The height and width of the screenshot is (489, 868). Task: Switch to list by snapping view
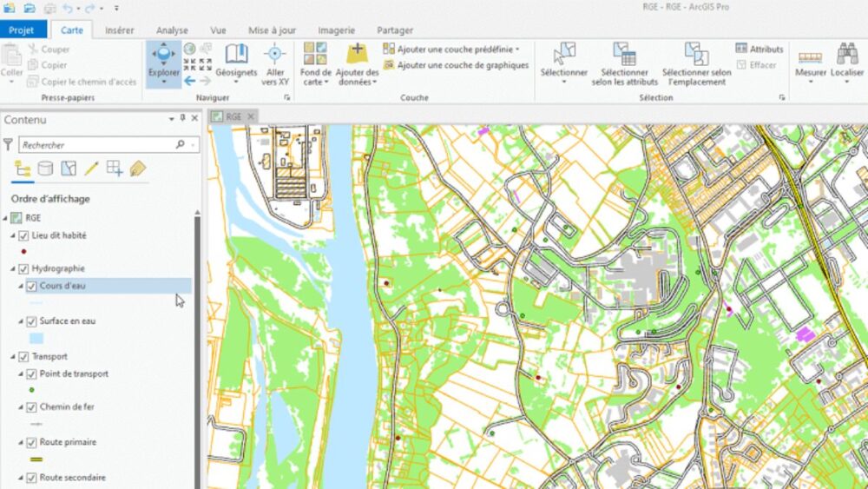pos(115,169)
